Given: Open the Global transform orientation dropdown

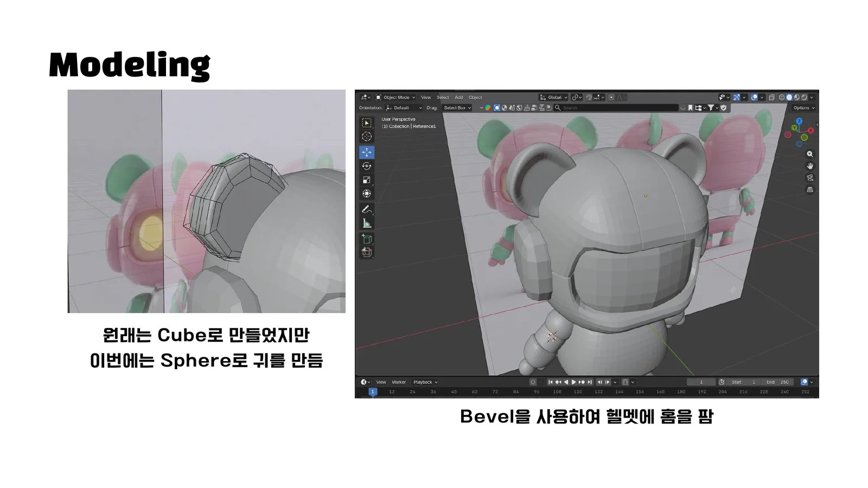Looking at the screenshot, I should [553, 98].
